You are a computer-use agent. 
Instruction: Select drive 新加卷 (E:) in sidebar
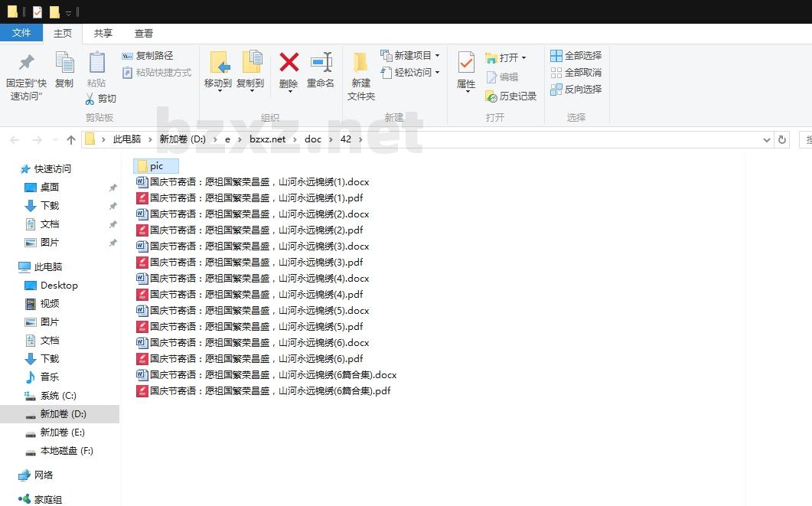pos(62,433)
